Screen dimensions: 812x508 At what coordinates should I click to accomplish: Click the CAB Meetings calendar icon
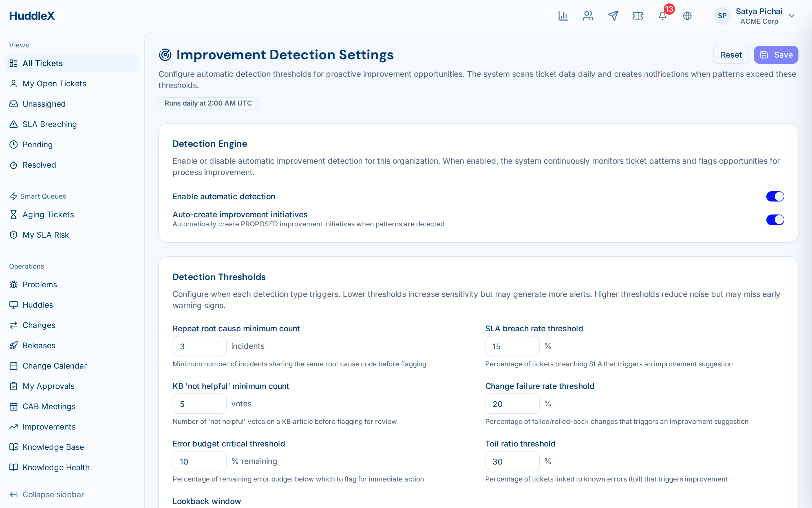tap(14, 406)
